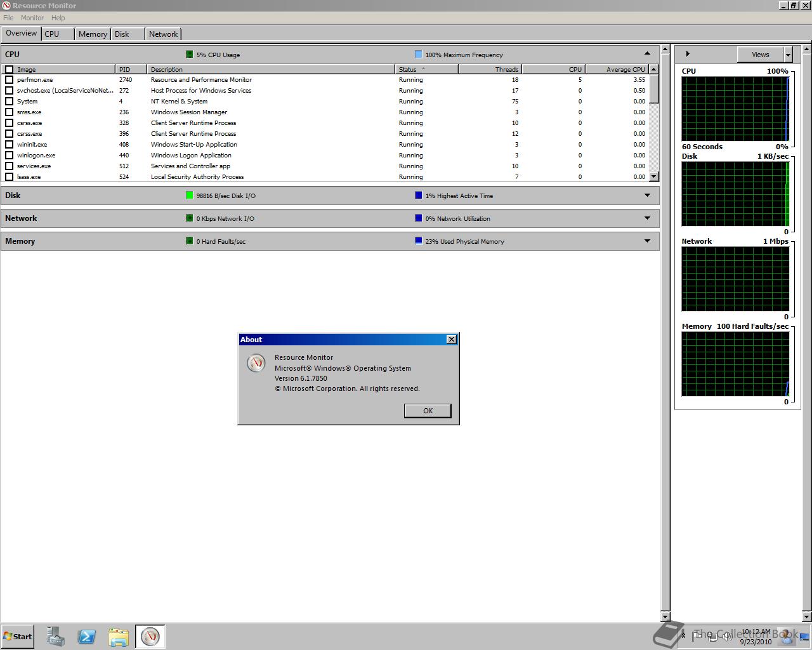Click the Start button
This screenshot has width=812, height=650.
[x=18, y=637]
